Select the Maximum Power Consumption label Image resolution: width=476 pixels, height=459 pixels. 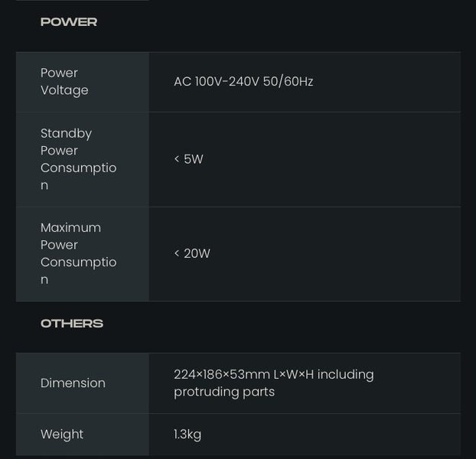click(x=78, y=253)
